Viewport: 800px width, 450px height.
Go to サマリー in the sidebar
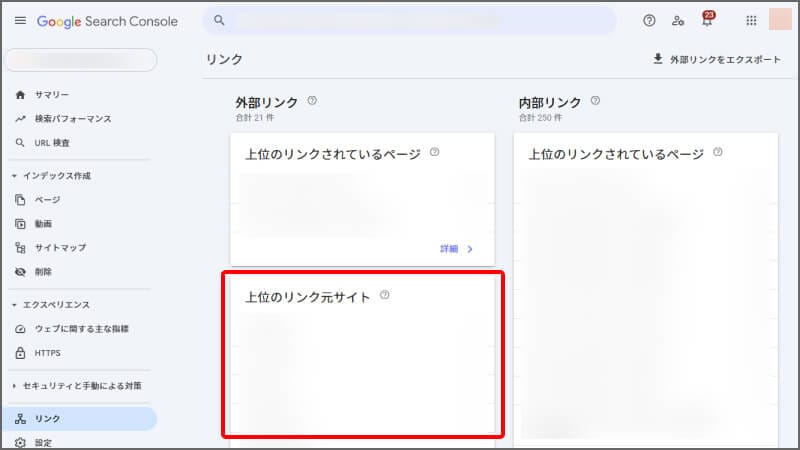[x=52, y=95]
